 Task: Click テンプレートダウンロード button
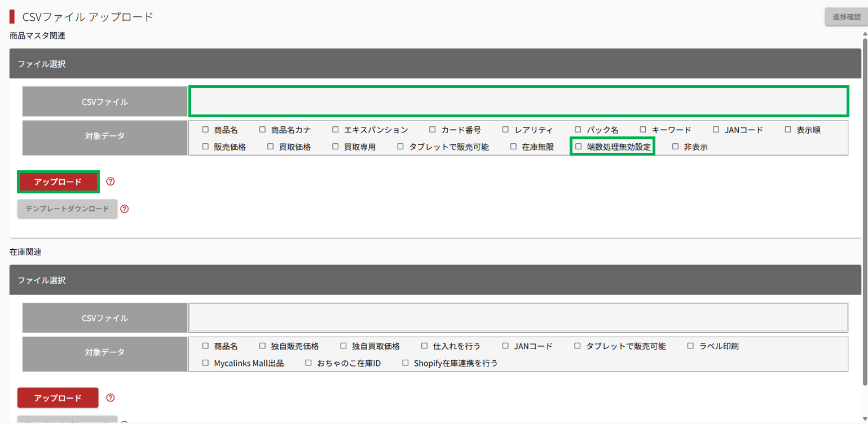point(67,209)
